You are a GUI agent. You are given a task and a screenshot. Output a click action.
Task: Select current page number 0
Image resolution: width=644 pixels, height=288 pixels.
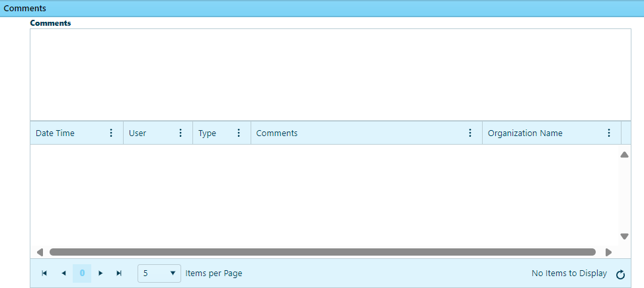point(82,273)
